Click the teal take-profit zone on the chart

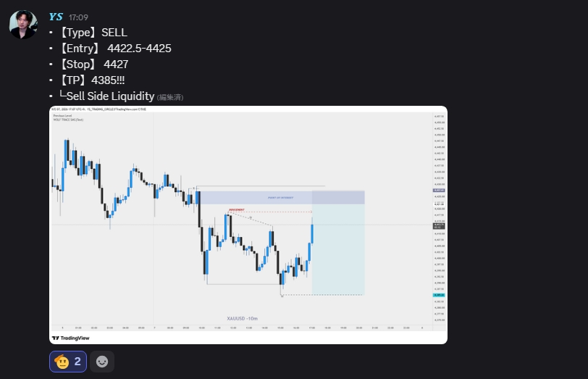(338, 249)
